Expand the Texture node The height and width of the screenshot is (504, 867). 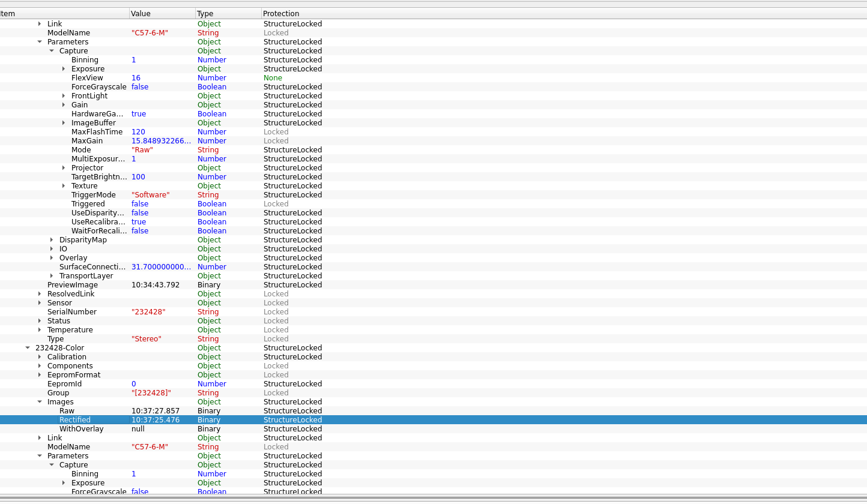64,186
